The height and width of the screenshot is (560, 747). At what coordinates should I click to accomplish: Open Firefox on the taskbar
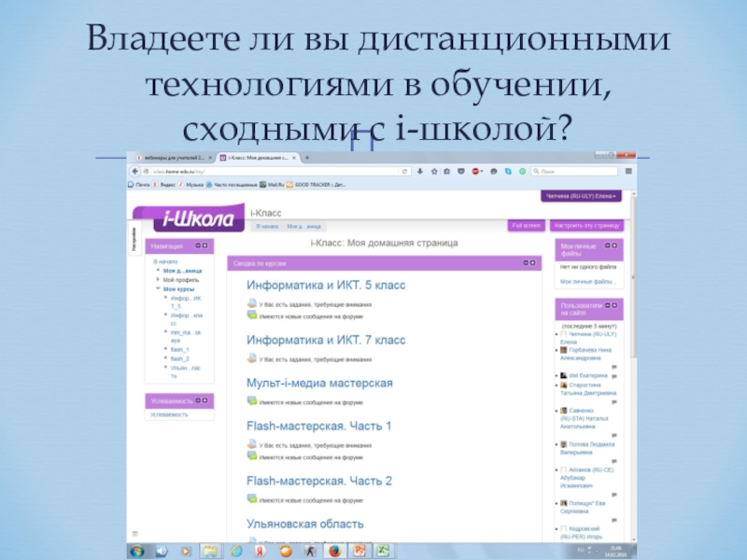(335, 552)
